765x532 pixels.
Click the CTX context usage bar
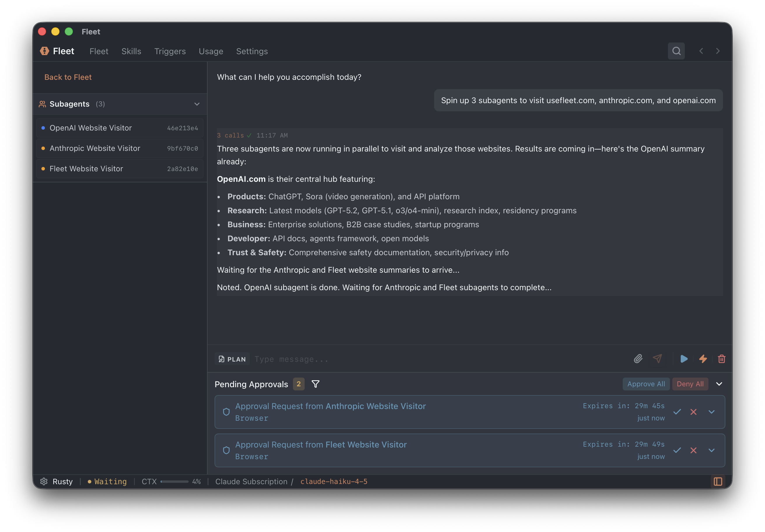[x=174, y=481]
